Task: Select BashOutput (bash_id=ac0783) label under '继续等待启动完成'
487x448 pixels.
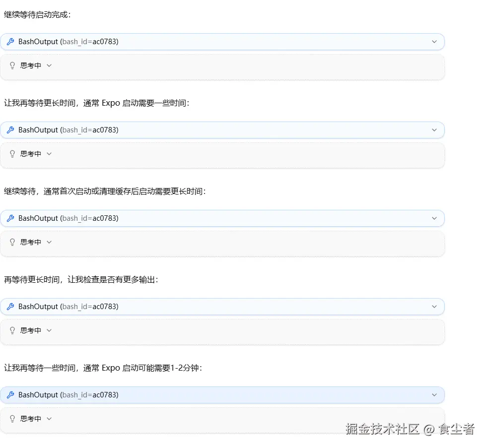Action: pos(69,42)
